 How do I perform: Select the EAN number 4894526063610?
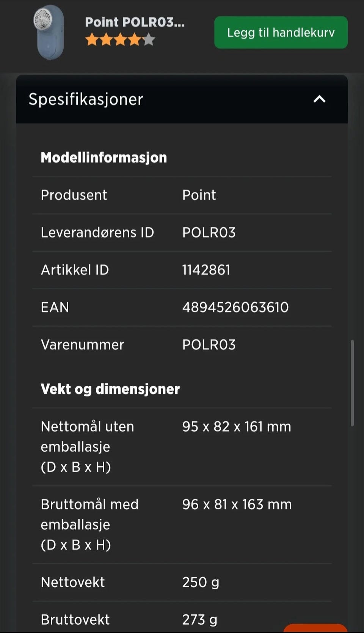click(x=235, y=307)
